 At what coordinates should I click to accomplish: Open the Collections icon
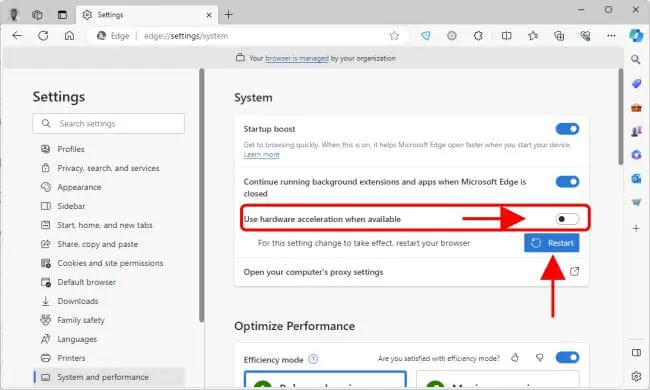click(559, 36)
